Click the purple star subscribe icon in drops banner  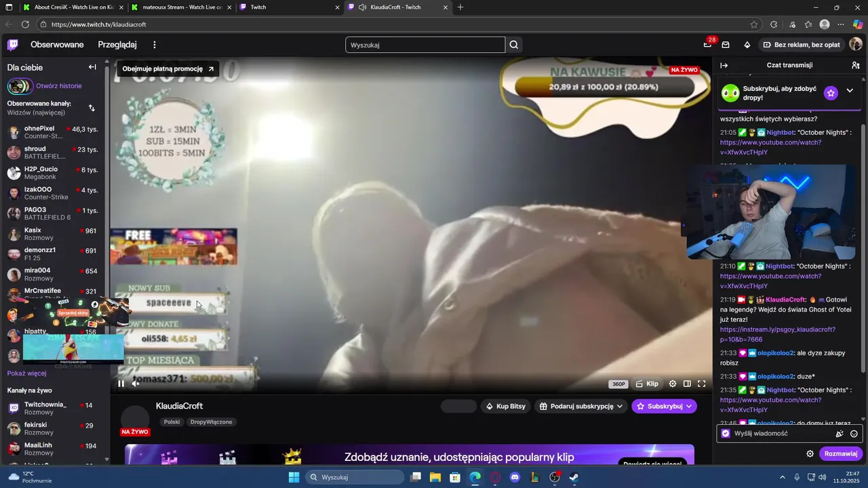(x=831, y=93)
